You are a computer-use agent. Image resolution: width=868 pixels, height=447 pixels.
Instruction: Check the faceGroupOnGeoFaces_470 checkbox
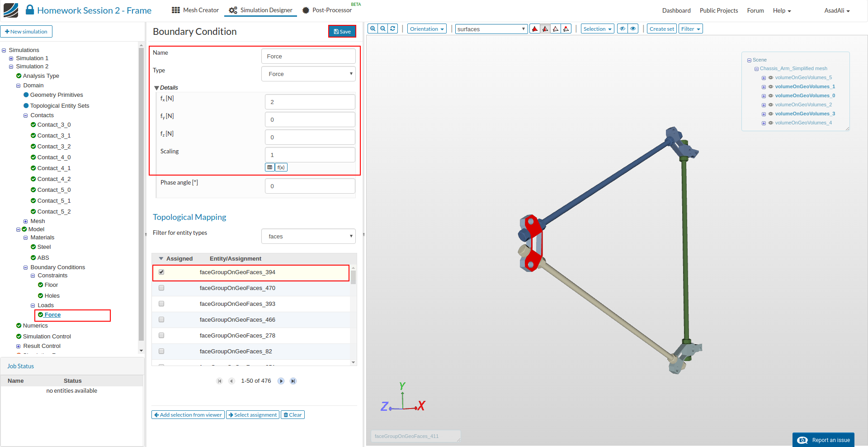[x=161, y=288]
